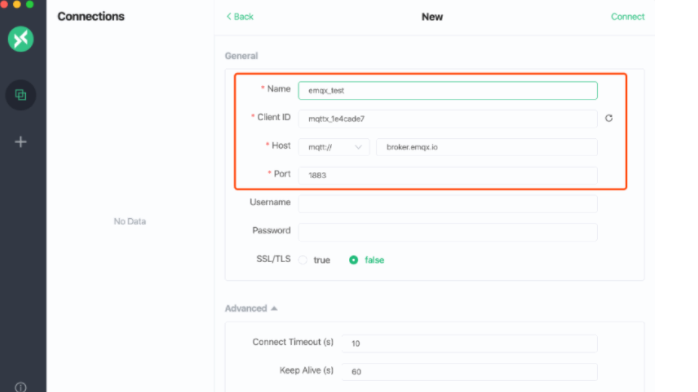Select SSL/TLS false radio option
The width and height of the screenshot is (698, 392).
[x=353, y=260]
